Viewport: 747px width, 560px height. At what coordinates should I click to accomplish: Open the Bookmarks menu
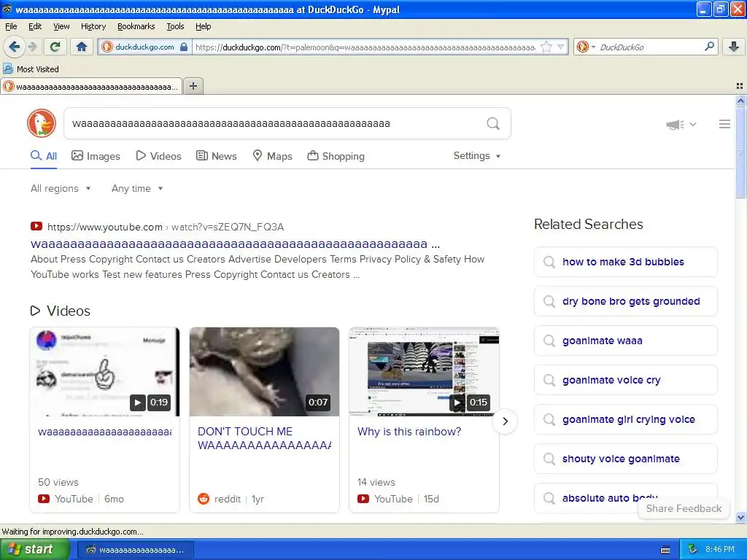(136, 26)
